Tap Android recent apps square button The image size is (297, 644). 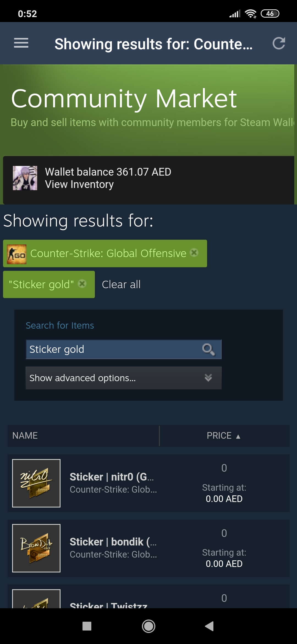87,626
